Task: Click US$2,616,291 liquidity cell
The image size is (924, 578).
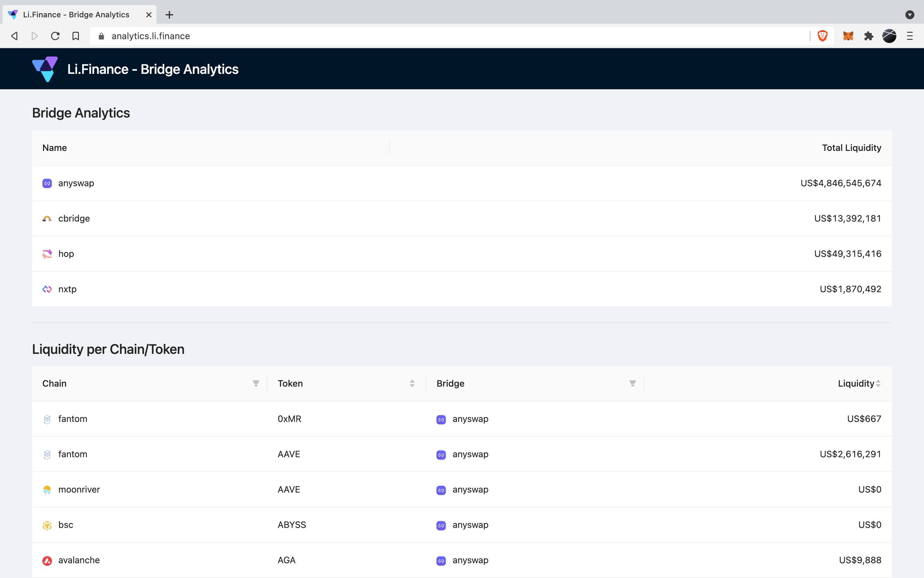Action: coord(850,454)
